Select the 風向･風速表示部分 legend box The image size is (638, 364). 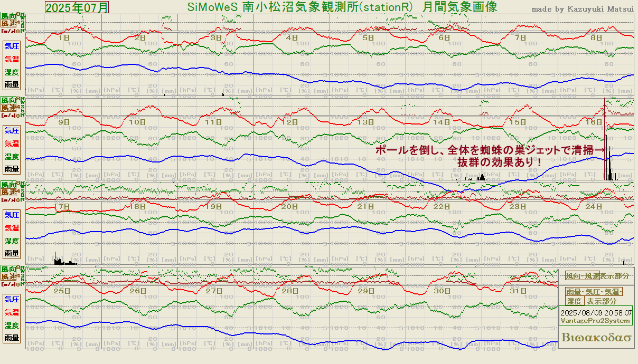[x=597, y=276]
